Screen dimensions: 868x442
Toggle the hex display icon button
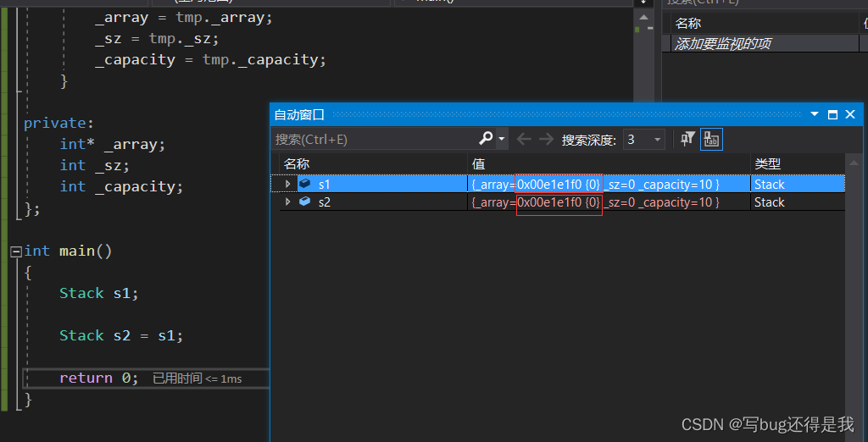point(711,140)
